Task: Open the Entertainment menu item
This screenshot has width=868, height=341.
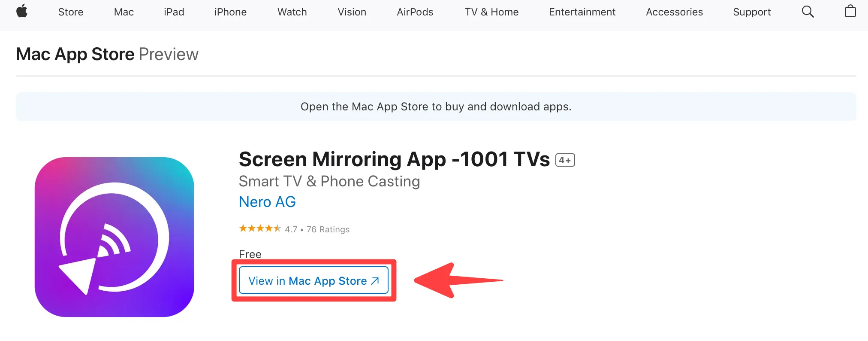Action: pyautogui.click(x=582, y=12)
